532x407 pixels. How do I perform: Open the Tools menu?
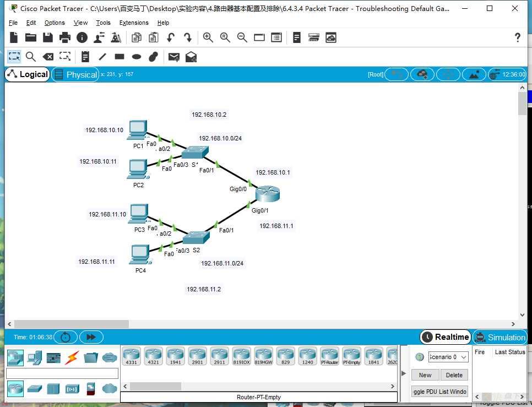103,23
